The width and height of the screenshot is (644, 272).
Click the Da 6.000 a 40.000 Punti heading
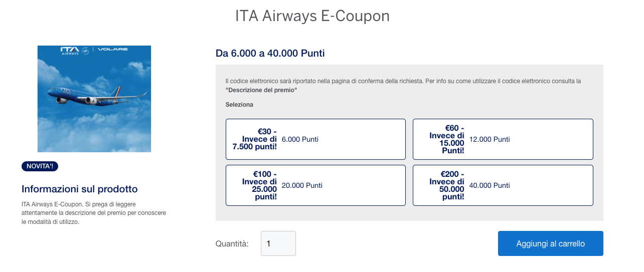(270, 53)
